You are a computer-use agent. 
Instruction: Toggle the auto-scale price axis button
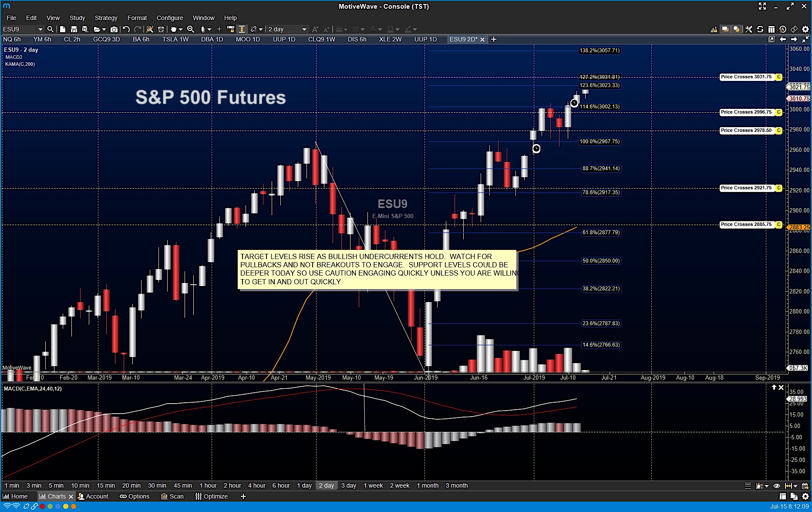point(242,29)
